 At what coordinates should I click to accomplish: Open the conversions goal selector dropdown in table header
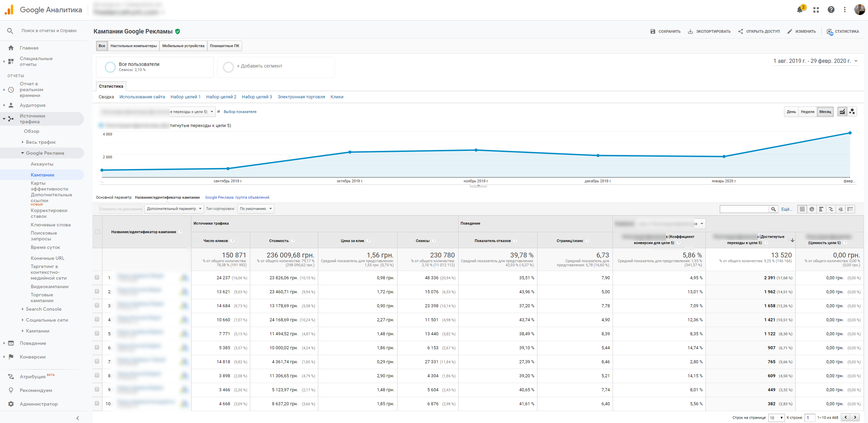(700, 224)
